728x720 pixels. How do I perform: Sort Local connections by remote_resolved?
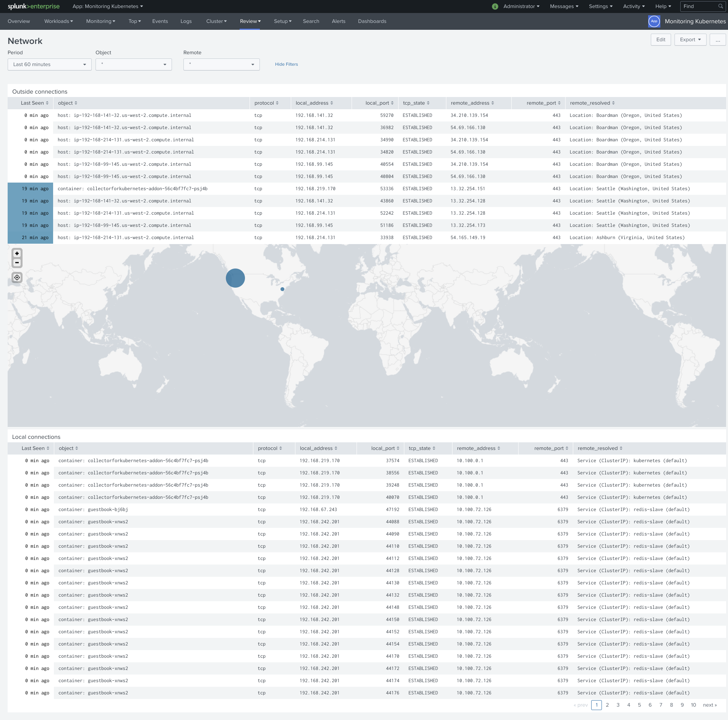[x=600, y=448]
